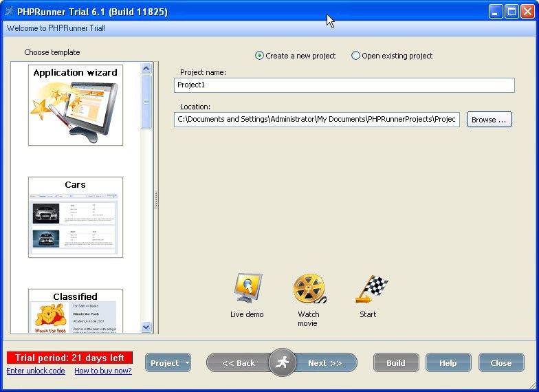539x392 pixels.
Task: Advance with the Next >> button
Action: 324,363
